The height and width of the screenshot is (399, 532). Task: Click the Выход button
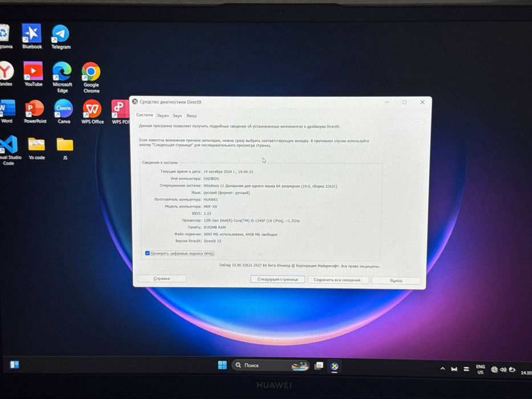pyautogui.click(x=396, y=280)
